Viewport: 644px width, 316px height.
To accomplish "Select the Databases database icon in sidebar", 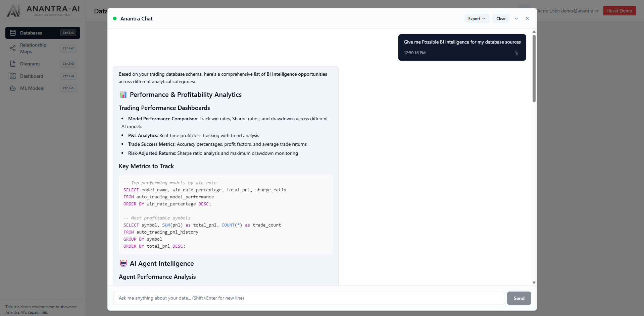I will (x=13, y=33).
